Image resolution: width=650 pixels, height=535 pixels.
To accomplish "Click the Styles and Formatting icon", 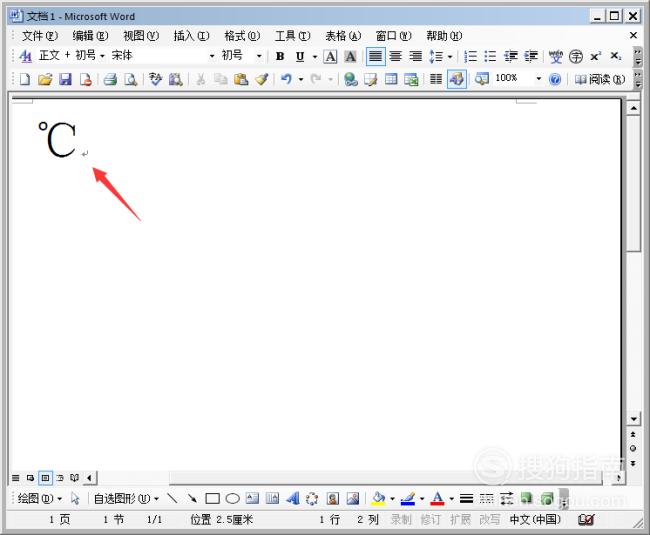I will click(x=25, y=56).
